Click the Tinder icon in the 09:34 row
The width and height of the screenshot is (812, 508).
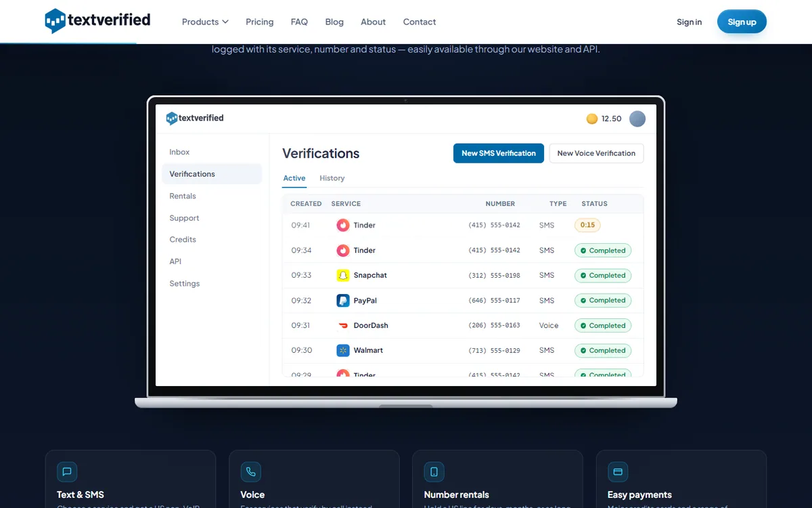[343, 250]
